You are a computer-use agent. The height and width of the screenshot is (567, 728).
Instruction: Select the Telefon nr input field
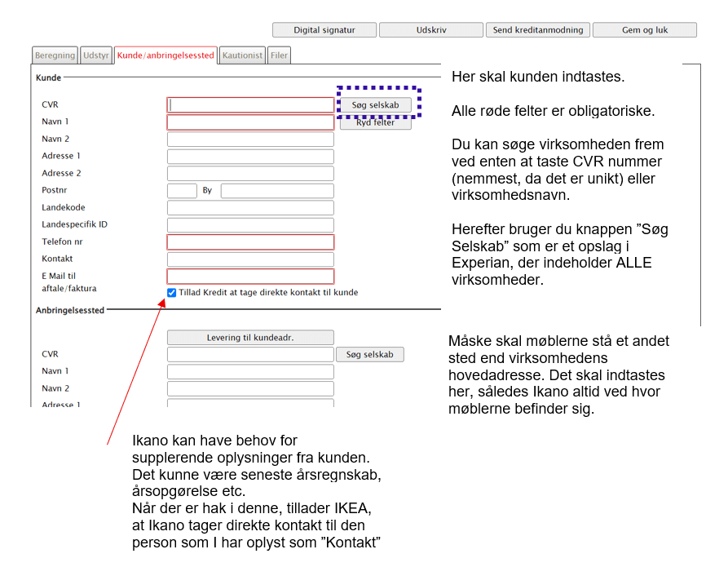249,241
